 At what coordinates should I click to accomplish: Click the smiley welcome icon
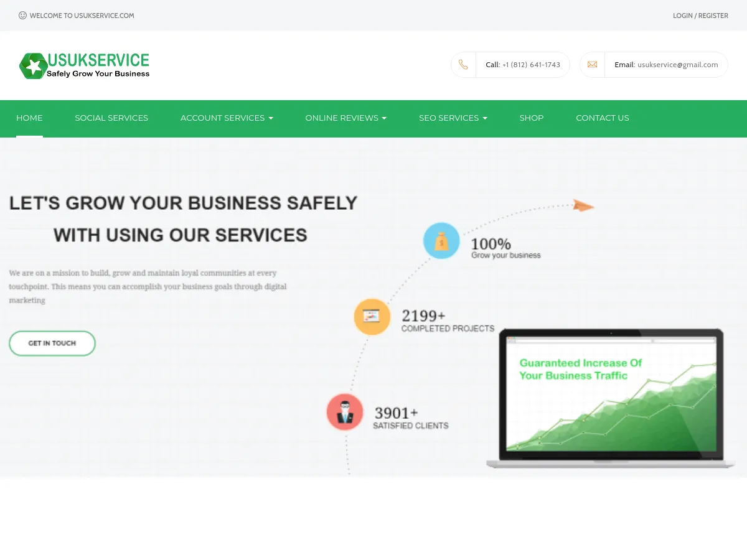pyautogui.click(x=23, y=16)
